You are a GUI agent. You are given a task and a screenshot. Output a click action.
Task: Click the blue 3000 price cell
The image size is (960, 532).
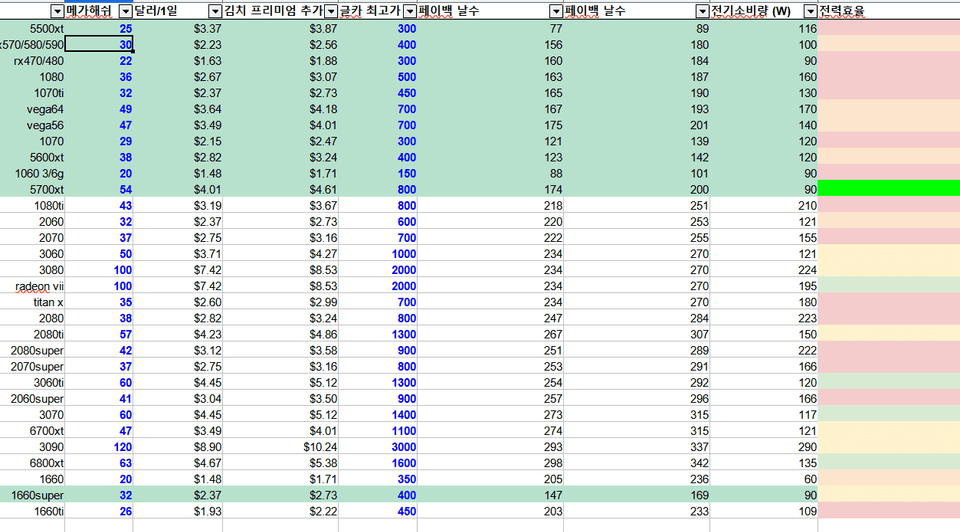click(x=378, y=447)
